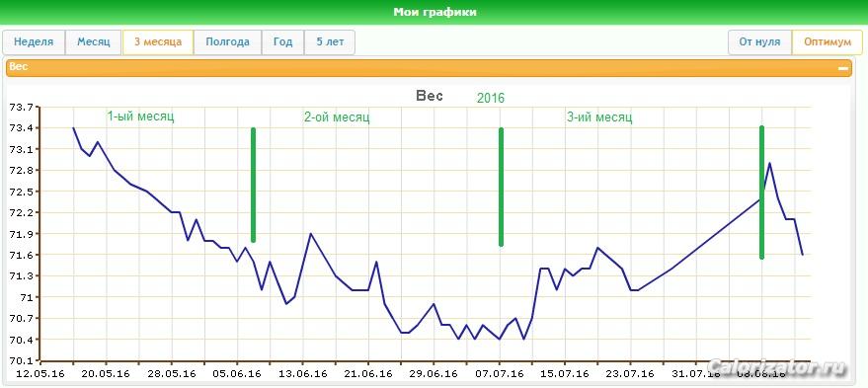Toggle the От нуля scale mode
Viewport: 868px width, 388px height.
point(760,42)
